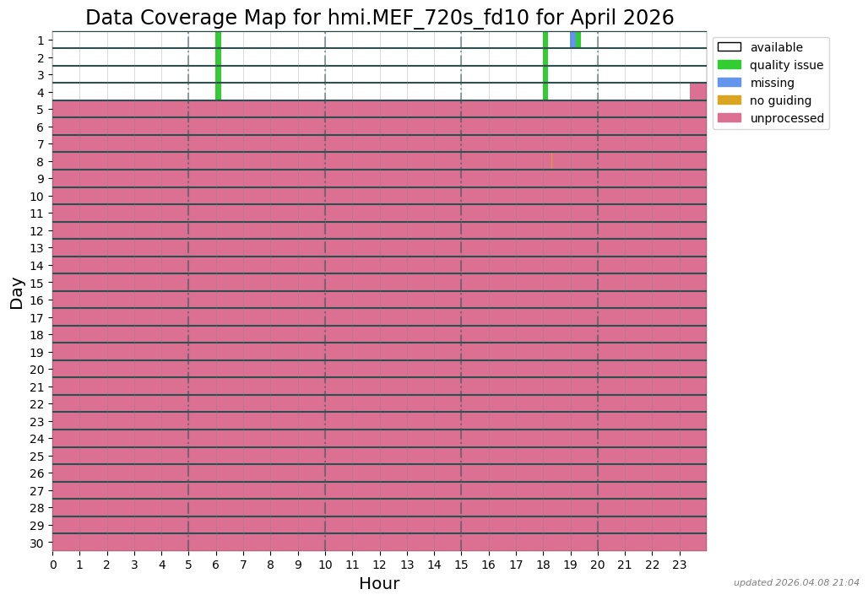Click the small orange mark on day 8
The image size is (868, 600).
551,160
